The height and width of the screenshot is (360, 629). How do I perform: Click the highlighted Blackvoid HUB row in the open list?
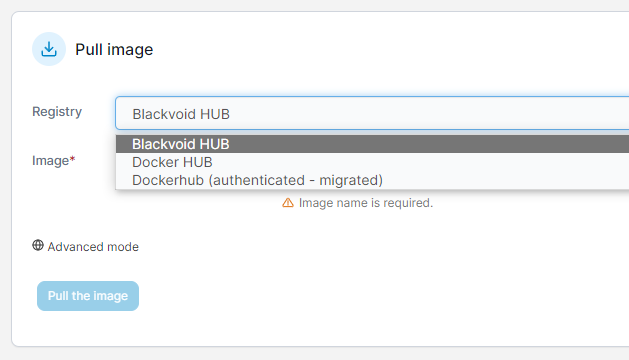point(372,144)
